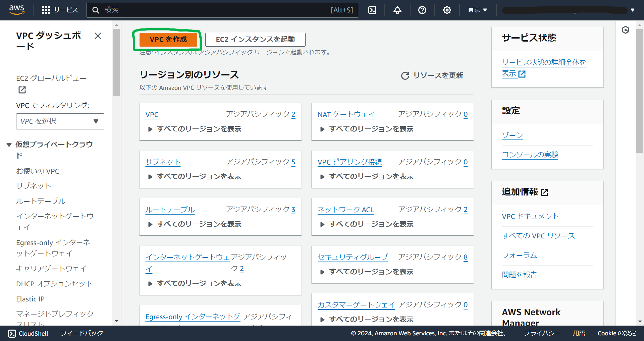Click the help question mark icon
The width and height of the screenshot is (644, 341).
[422, 10]
